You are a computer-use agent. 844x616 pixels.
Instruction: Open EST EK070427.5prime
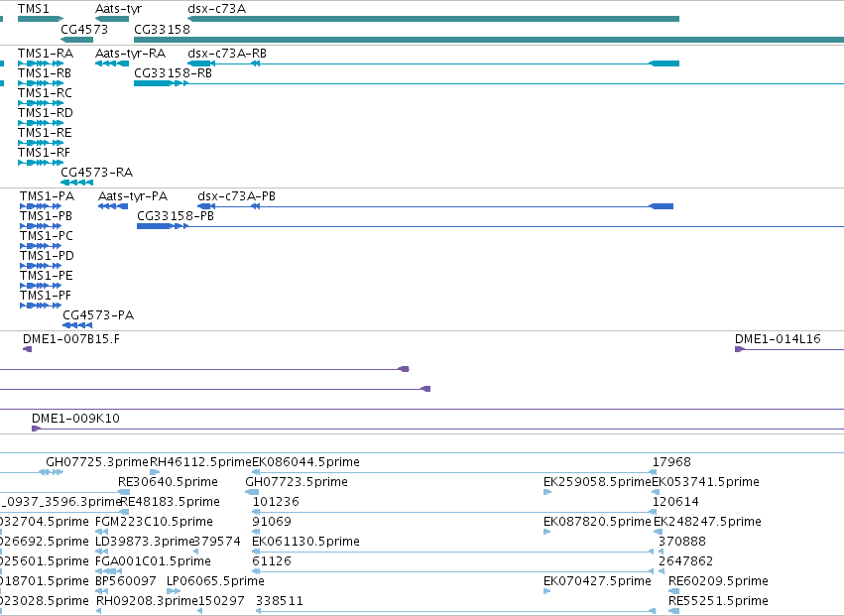tap(597, 581)
